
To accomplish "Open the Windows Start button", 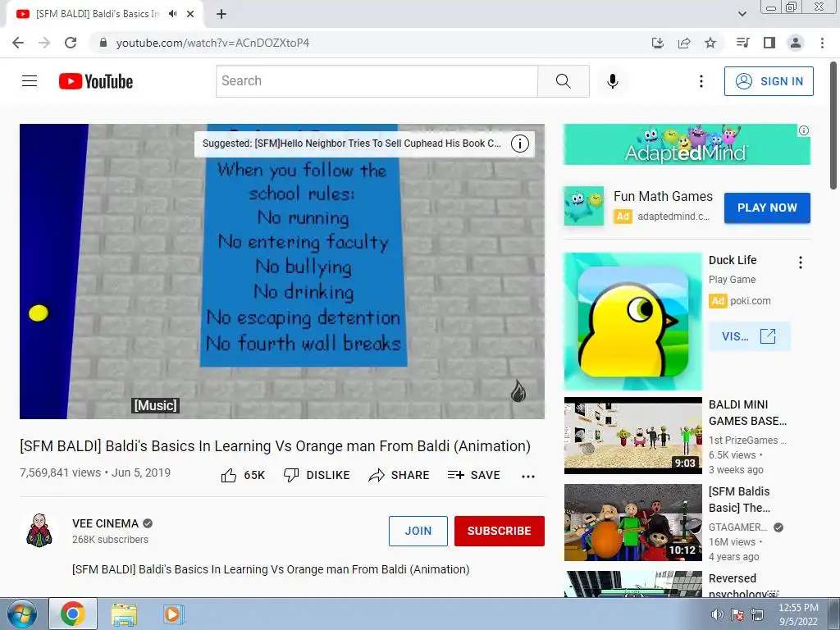I will (x=22, y=614).
